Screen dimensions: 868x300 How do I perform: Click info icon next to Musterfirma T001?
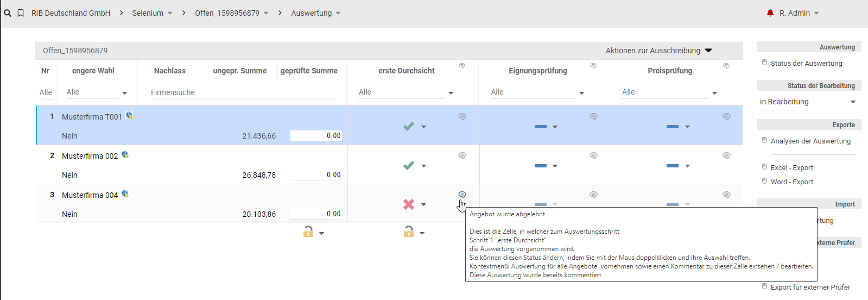(x=129, y=115)
